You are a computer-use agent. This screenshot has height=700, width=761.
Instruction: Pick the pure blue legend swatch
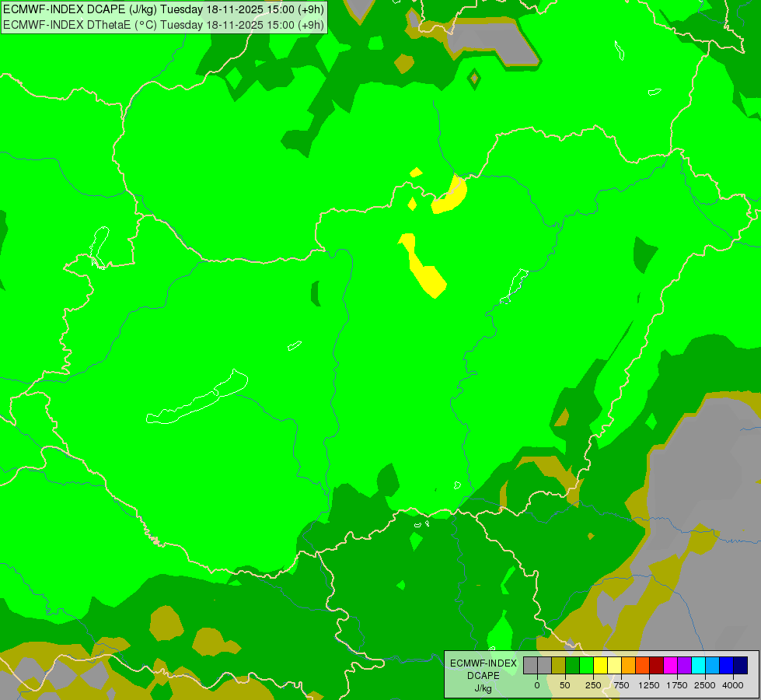(727, 665)
